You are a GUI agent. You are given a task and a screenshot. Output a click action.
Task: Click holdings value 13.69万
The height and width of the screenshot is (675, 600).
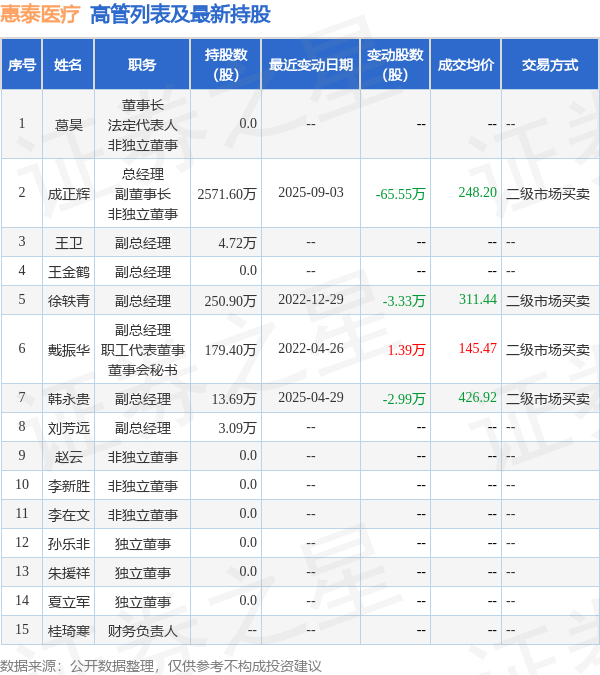(234, 399)
